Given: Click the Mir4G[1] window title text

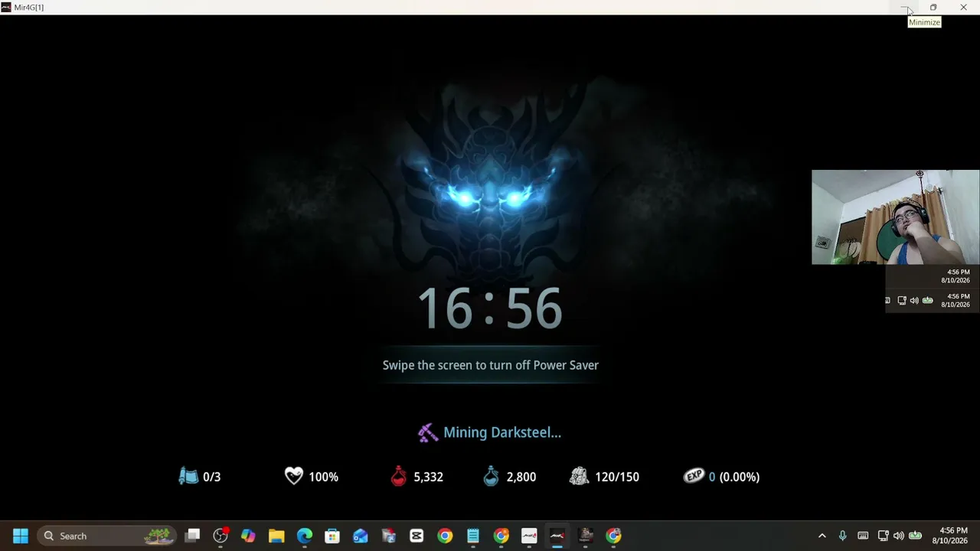Looking at the screenshot, I should 29,8.
